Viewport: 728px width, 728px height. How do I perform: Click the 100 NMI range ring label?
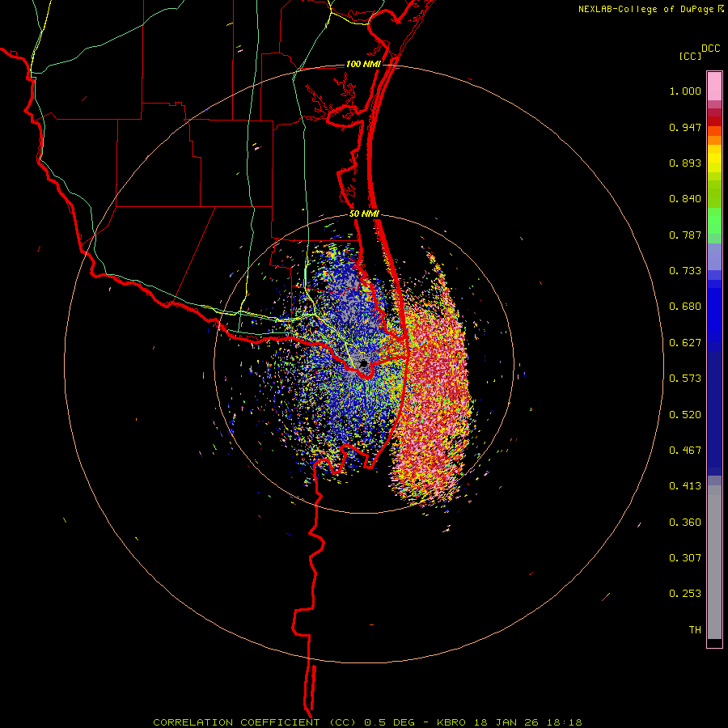point(363,64)
